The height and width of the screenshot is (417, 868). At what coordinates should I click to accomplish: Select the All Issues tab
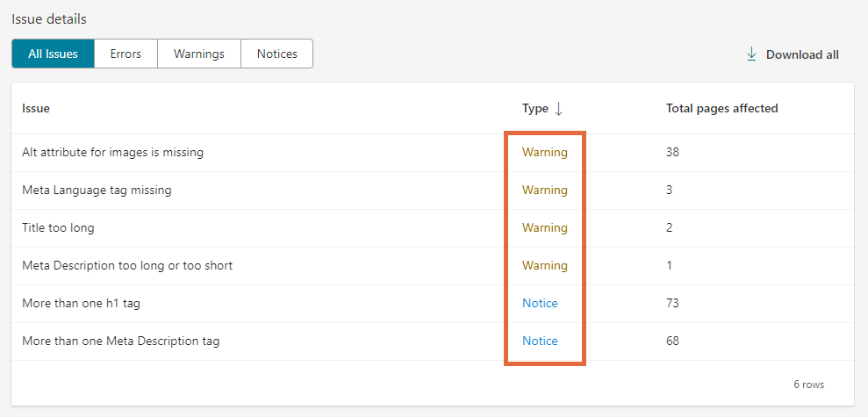click(53, 54)
